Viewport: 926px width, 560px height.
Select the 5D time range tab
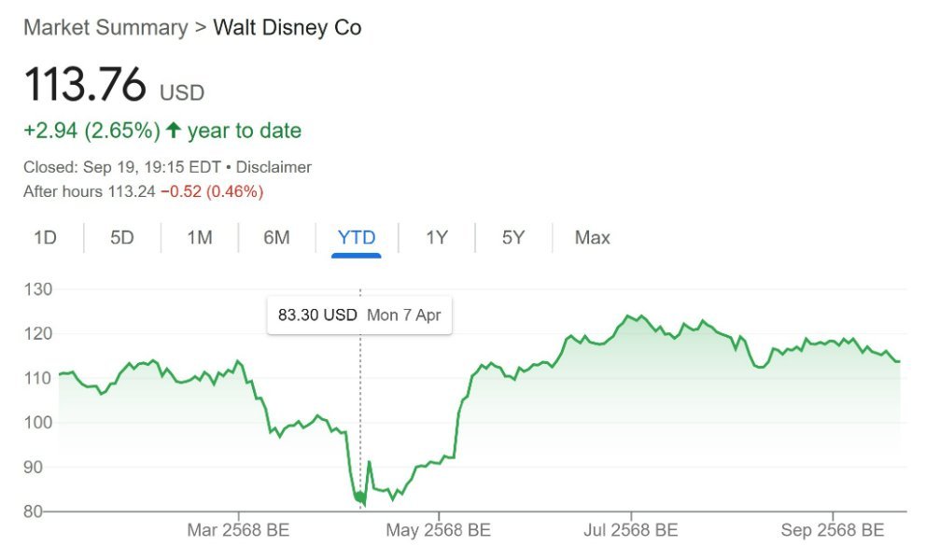point(121,238)
